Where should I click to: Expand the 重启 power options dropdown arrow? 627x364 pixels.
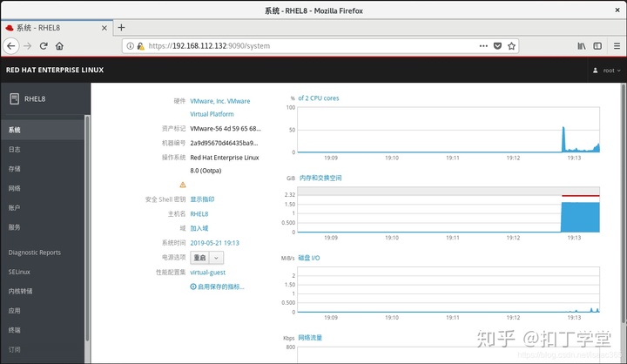(216, 258)
